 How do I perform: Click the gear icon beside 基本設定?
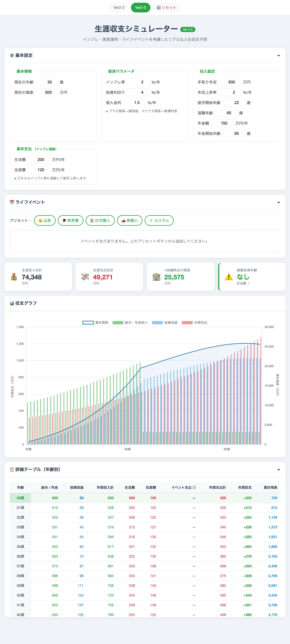[12, 55]
